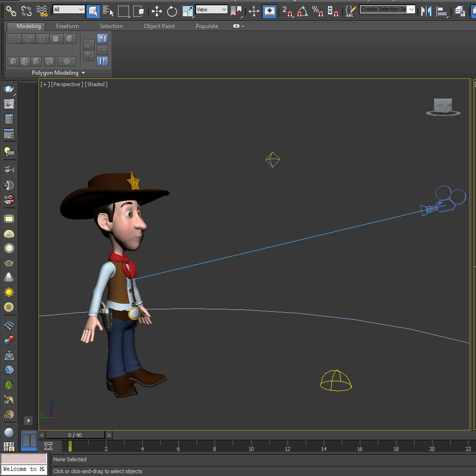Step time slider to next frame
Image resolution: width=476 pixels, height=476 pixels.
pyautogui.click(x=109, y=435)
